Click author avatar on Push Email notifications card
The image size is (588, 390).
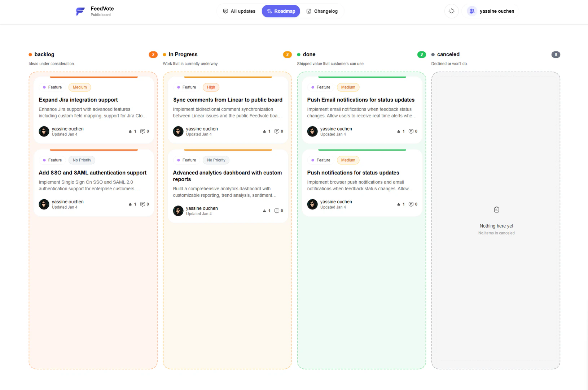[x=312, y=131]
